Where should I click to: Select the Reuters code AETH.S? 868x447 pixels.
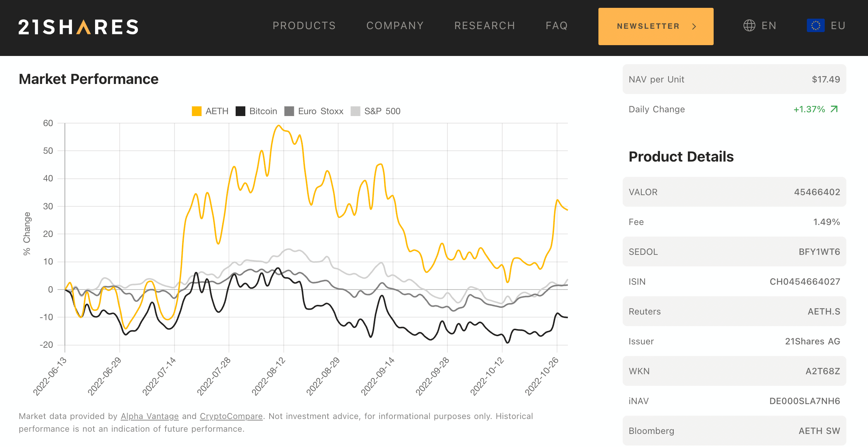(x=824, y=312)
